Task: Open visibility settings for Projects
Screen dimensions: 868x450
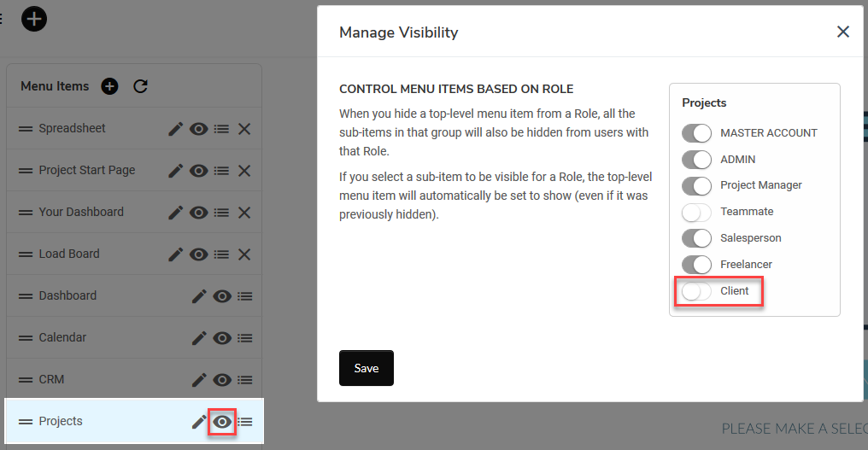Action: (222, 422)
